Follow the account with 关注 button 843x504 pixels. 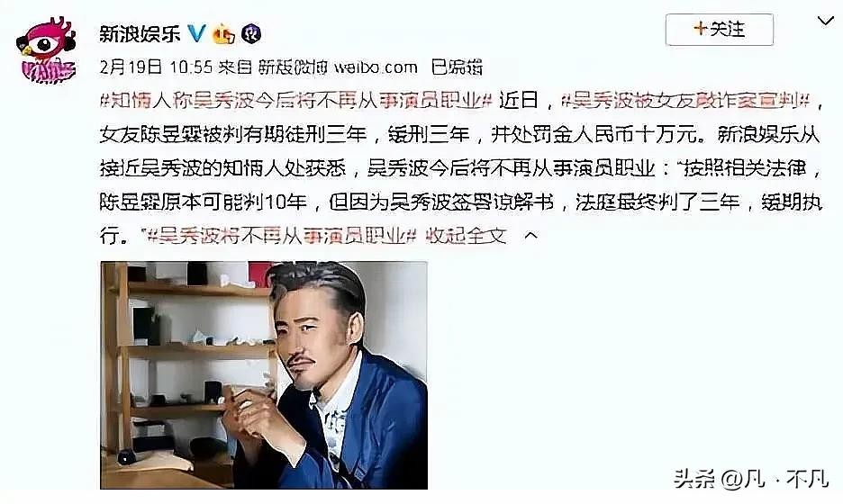720,29
